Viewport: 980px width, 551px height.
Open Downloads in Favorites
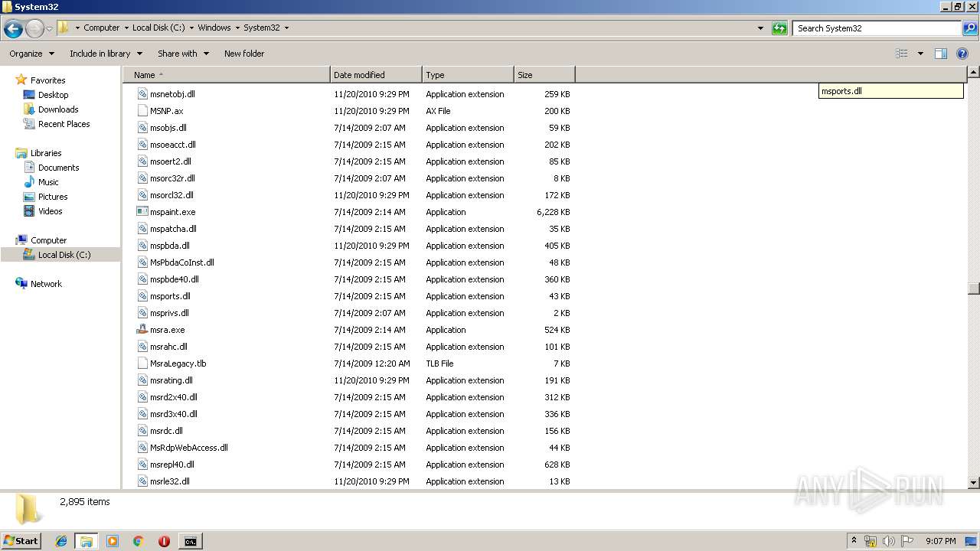coord(58,109)
